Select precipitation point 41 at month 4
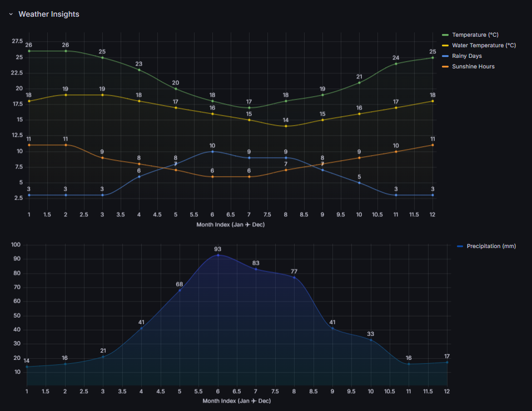The height and width of the screenshot is (411, 532). (x=141, y=328)
